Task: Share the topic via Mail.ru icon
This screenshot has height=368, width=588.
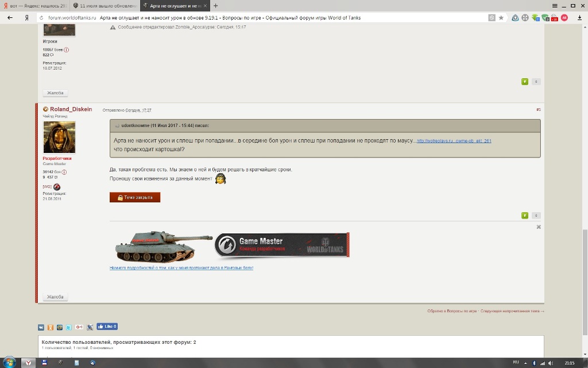Action: pos(60,327)
